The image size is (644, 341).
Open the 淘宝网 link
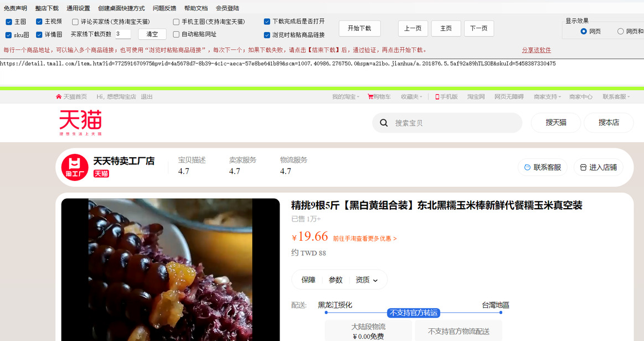[x=476, y=97]
